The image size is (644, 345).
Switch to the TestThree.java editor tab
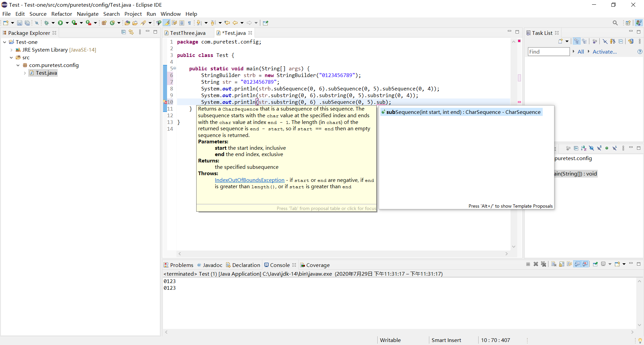(x=187, y=33)
